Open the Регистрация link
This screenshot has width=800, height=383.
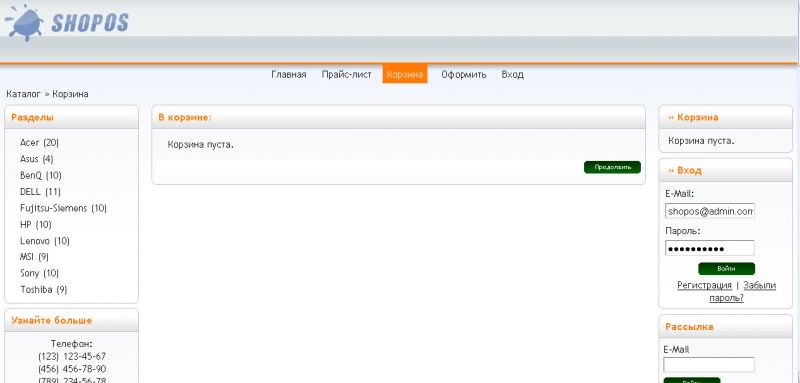tap(705, 285)
